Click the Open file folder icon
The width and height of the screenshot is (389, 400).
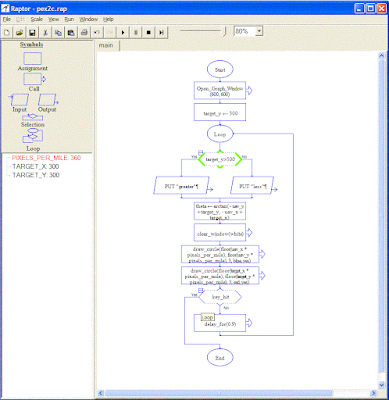[19, 32]
